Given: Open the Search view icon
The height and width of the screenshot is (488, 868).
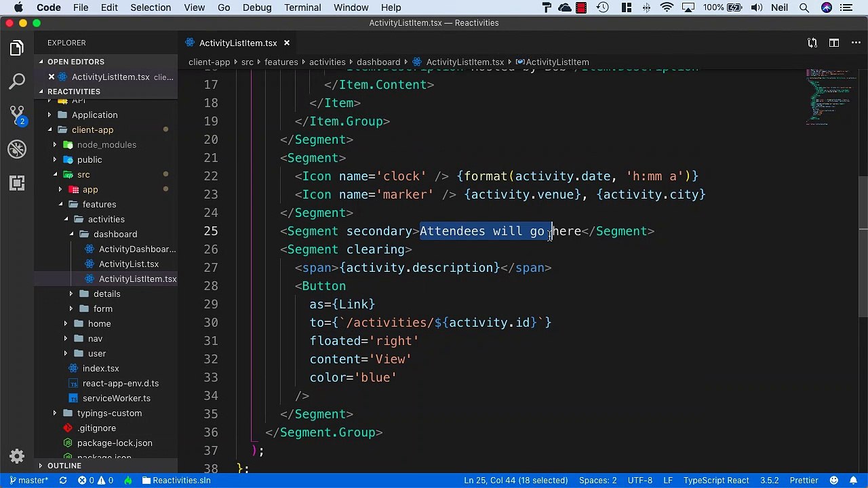Looking at the screenshot, I should coord(17,81).
